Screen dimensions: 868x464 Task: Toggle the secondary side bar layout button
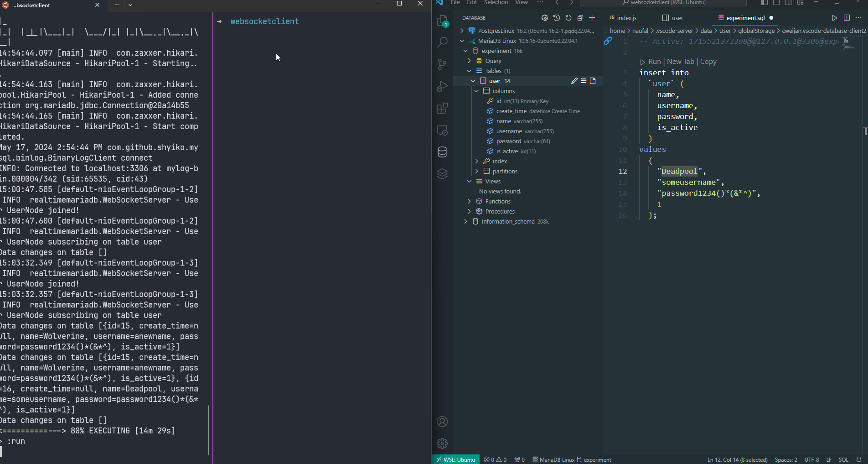click(788, 3)
